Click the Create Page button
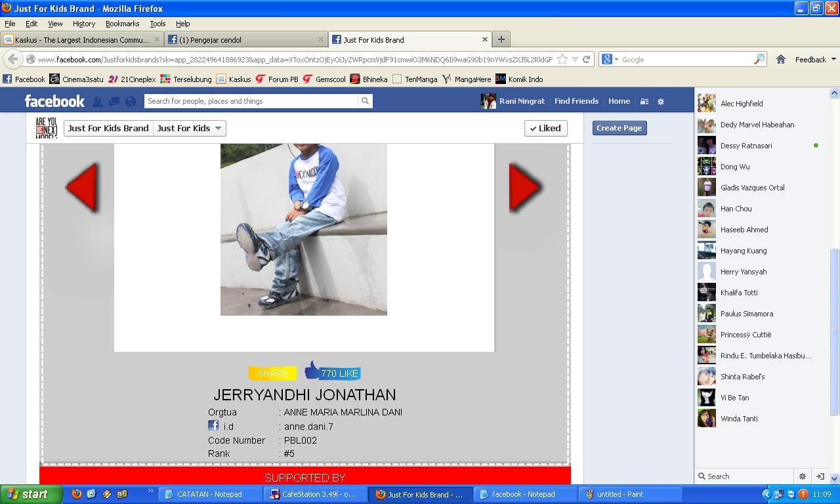This screenshot has width=840, height=504. [619, 128]
